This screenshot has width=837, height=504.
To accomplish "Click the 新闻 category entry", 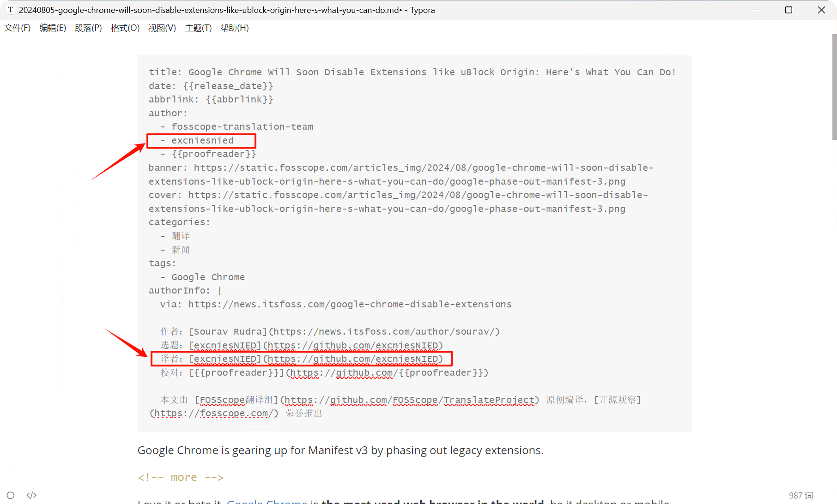I will [x=175, y=250].
